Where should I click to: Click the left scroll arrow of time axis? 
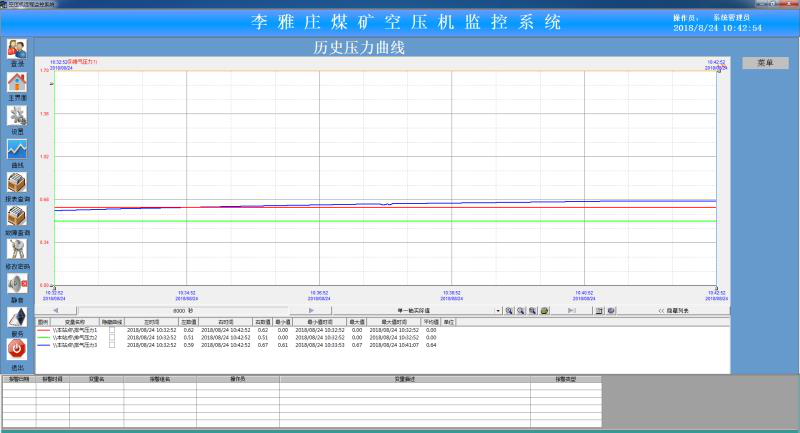[x=56, y=311]
